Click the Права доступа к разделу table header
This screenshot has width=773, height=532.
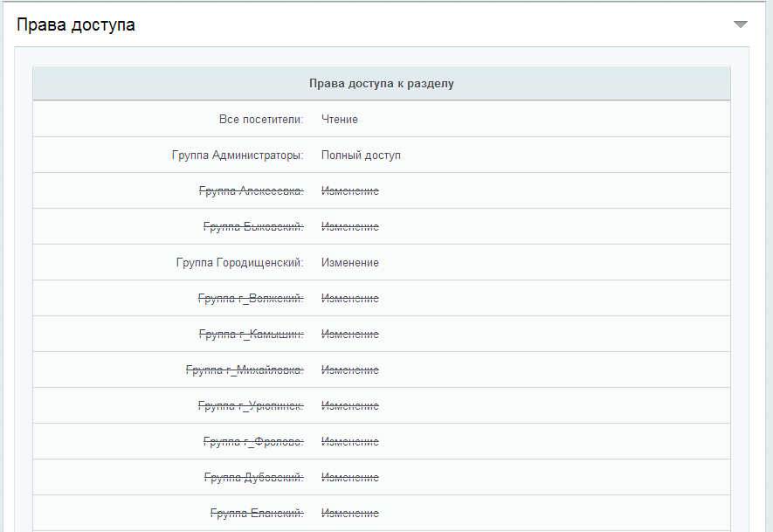[382, 83]
